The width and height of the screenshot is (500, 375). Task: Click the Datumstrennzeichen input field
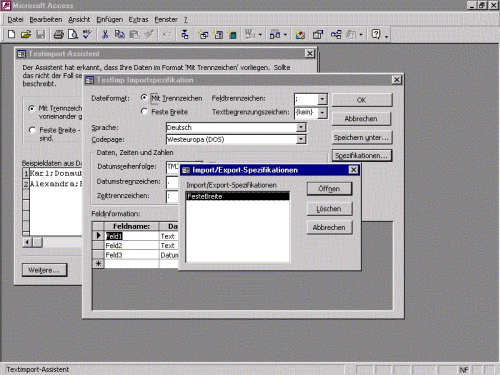(x=172, y=182)
